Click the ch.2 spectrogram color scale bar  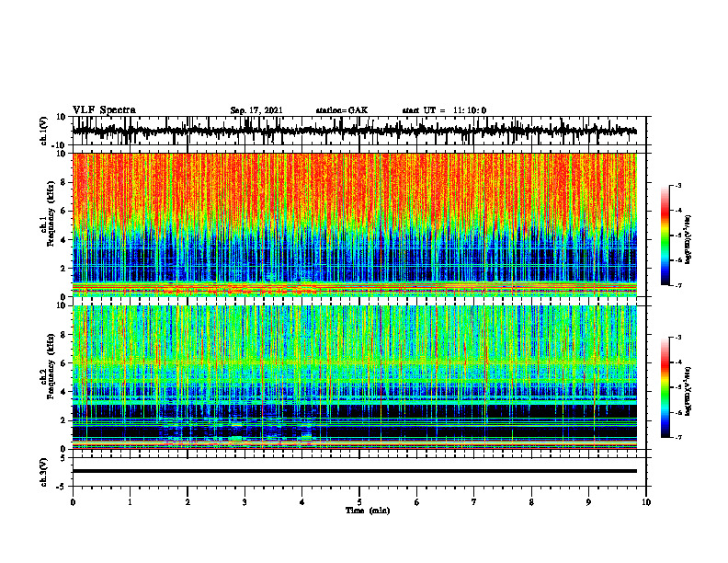point(665,387)
